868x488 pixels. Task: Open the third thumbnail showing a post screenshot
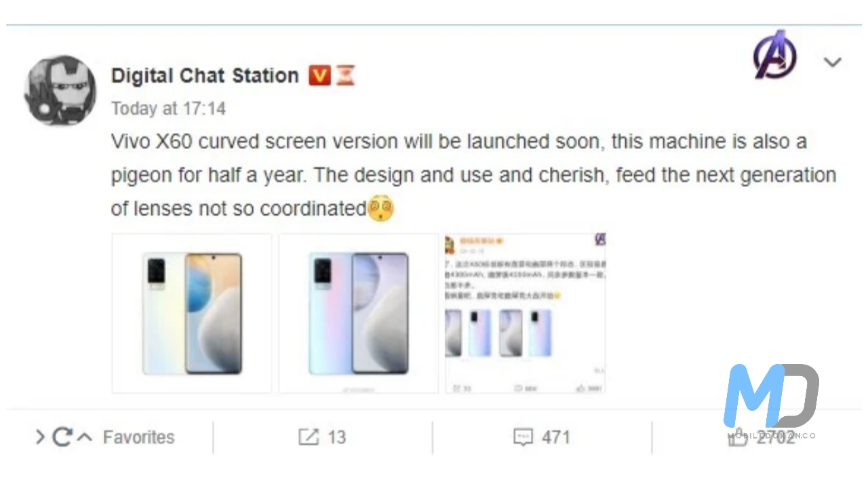[x=525, y=313]
